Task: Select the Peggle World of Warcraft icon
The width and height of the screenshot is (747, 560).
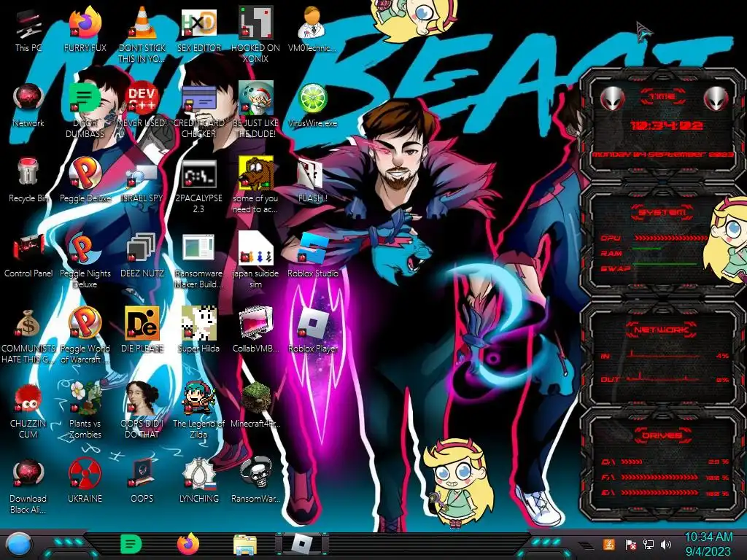Action: (x=85, y=337)
